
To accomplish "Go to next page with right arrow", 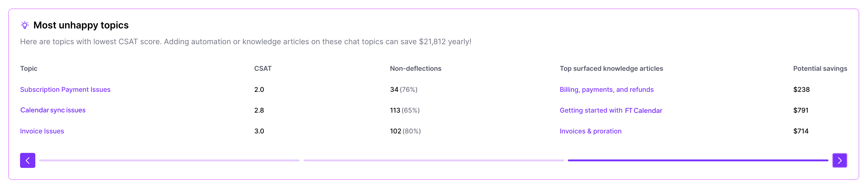I will [840, 161].
